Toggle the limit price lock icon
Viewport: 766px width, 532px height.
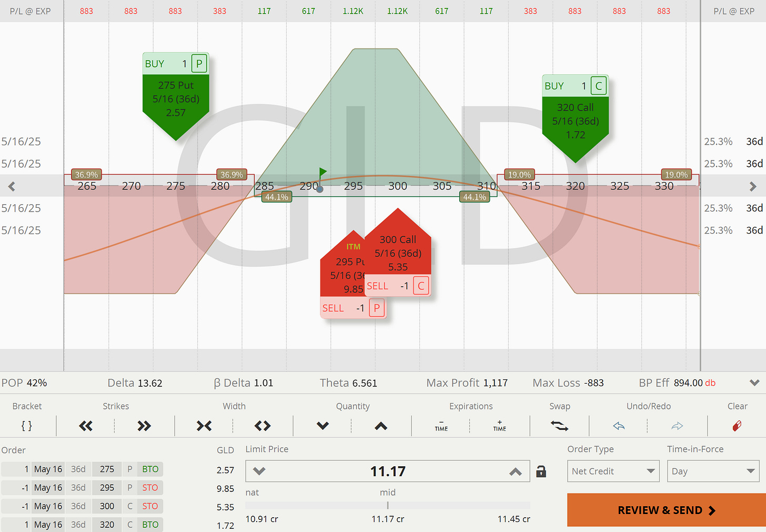(x=541, y=471)
